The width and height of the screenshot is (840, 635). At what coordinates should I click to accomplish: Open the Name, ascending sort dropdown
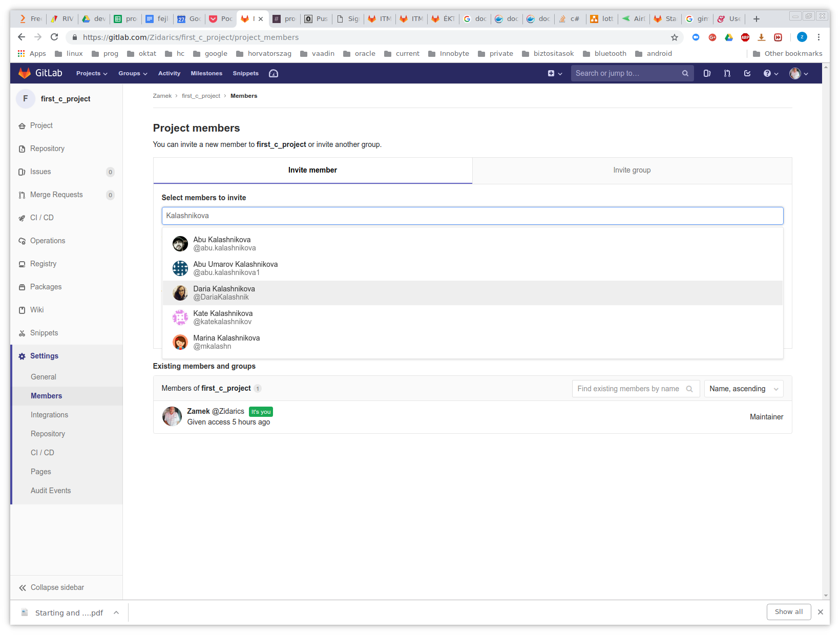pos(743,389)
